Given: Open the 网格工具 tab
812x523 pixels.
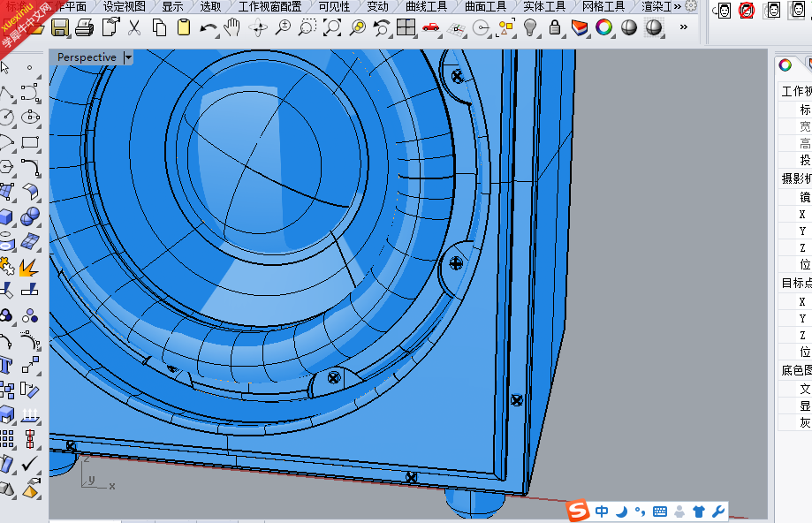Looking at the screenshot, I should tap(603, 7).
